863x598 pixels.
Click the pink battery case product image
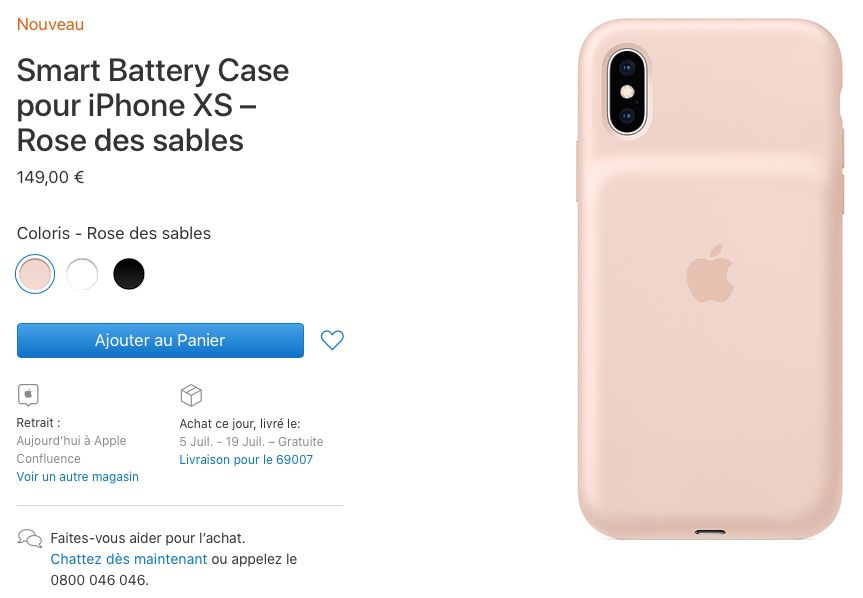click(x=710, y=279)
